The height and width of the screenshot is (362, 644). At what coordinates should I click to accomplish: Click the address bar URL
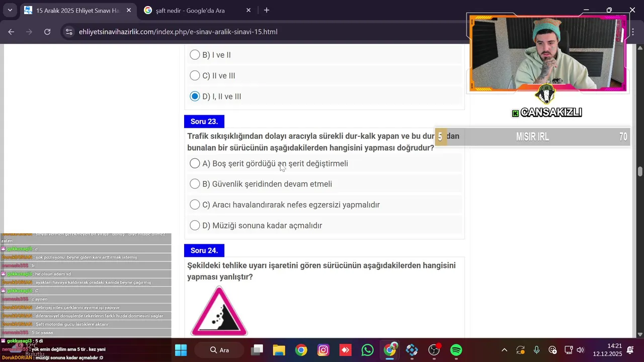click(178, 32)
